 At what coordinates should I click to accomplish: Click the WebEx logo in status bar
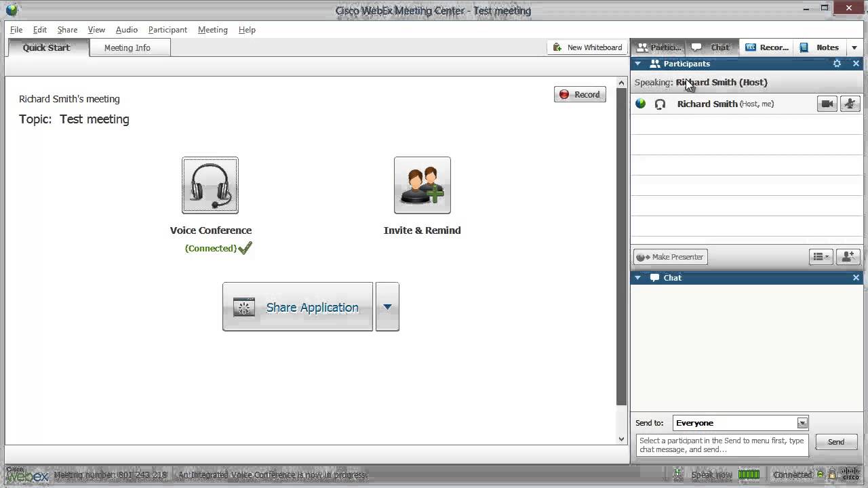27,474
